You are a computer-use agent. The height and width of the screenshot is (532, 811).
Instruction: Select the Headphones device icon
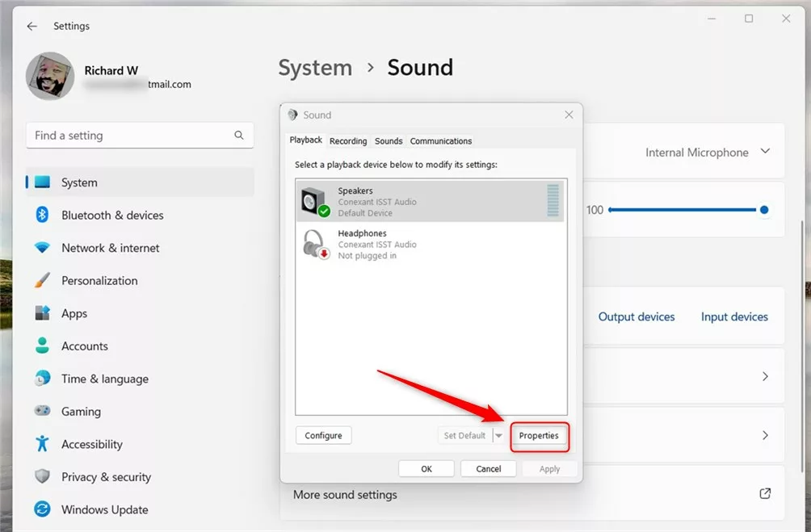(x=314, y=245)
